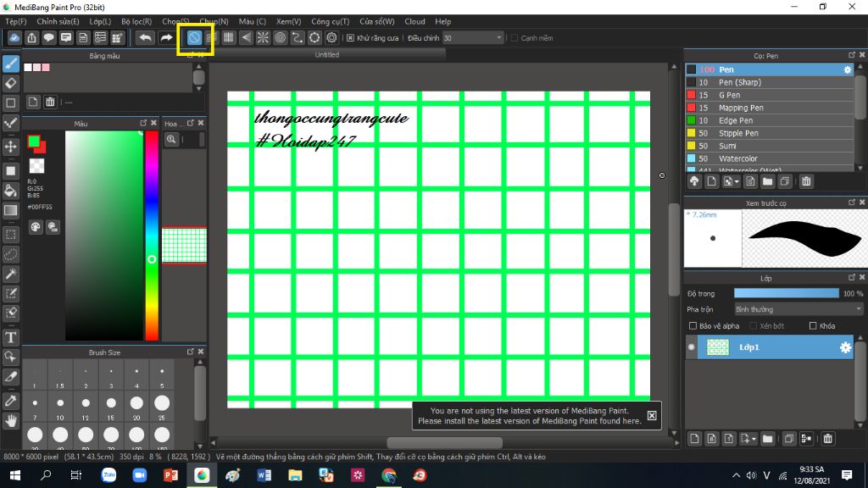
Task: Add layer folder icon in layer panel
Action: click(767, 439)
